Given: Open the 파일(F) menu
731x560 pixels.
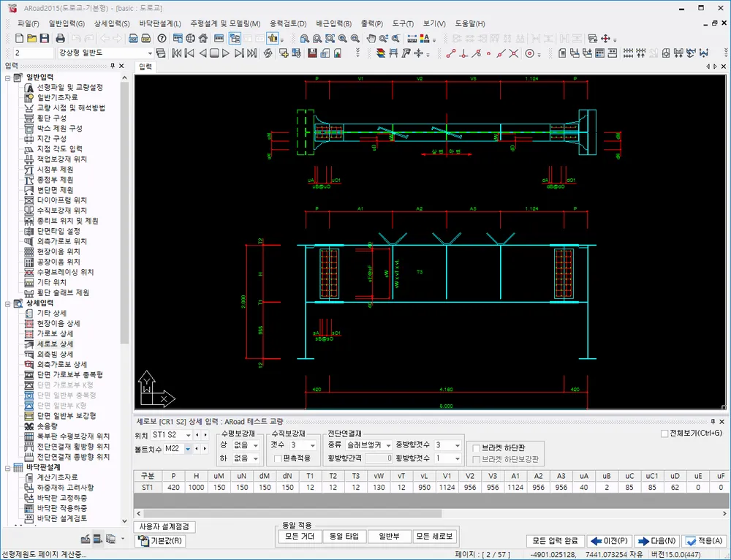Looking at the screenshot, I should point(28,23).
